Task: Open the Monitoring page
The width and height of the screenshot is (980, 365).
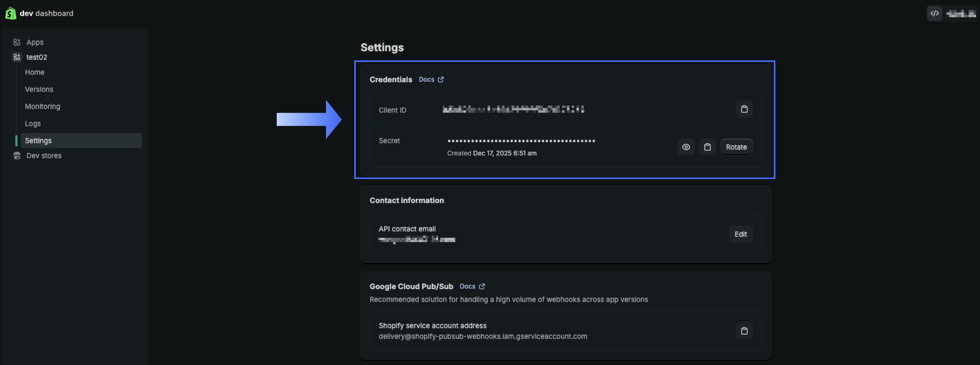Action: (x=43, y=106)
